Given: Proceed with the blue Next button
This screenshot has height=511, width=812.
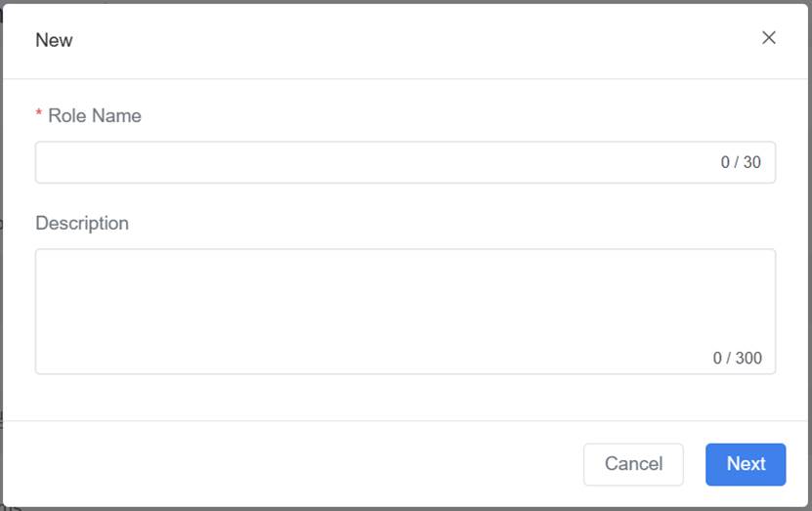Looking at the screenshot, I should pos(746,464).
